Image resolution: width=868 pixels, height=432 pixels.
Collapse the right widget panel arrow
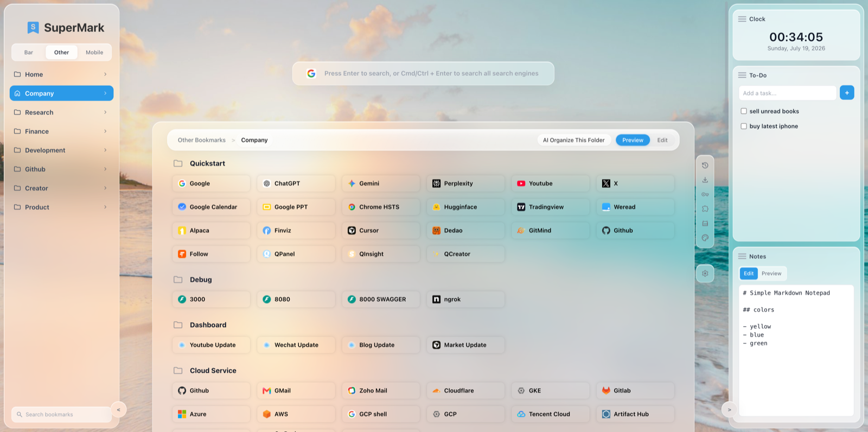(729, 410)
